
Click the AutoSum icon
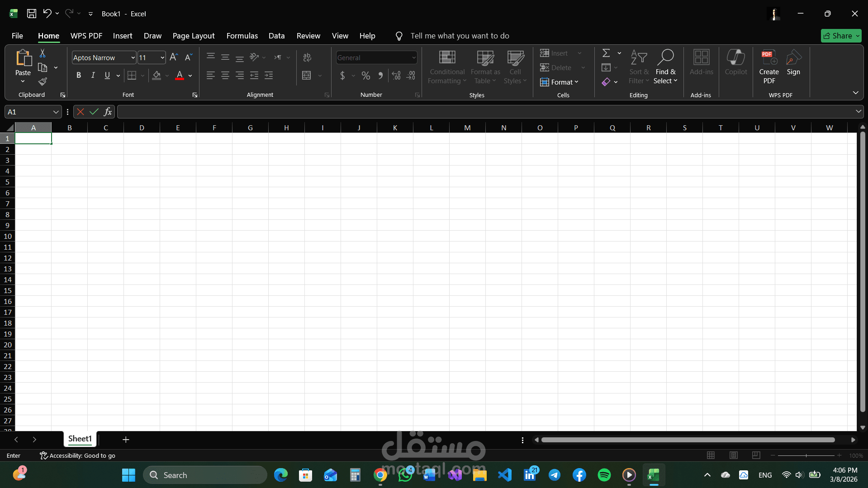606,53
